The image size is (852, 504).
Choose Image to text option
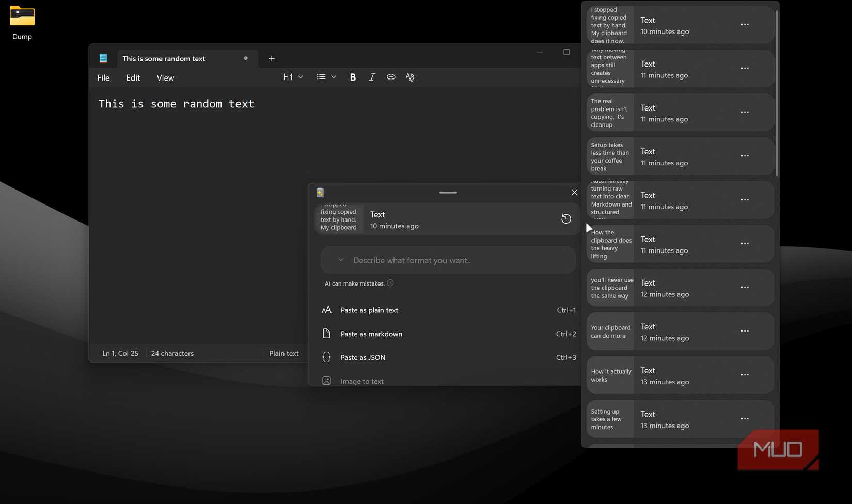tap(448, 381)
